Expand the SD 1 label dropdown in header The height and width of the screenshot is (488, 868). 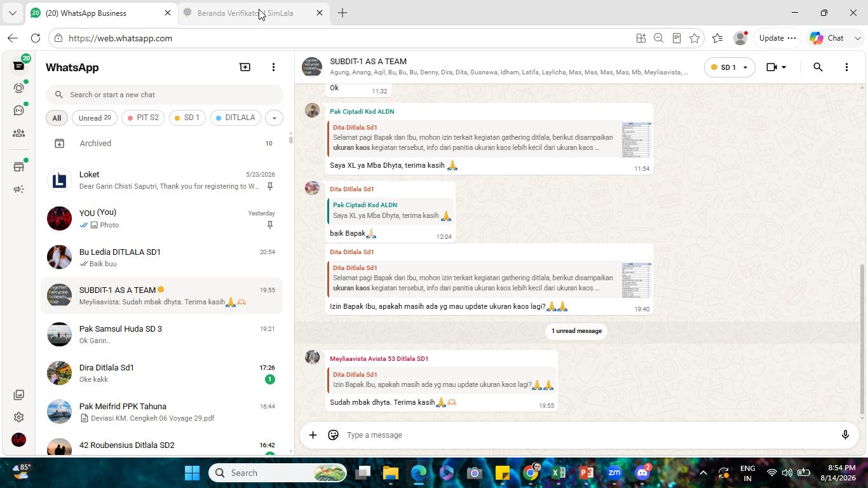coord(729,67)
